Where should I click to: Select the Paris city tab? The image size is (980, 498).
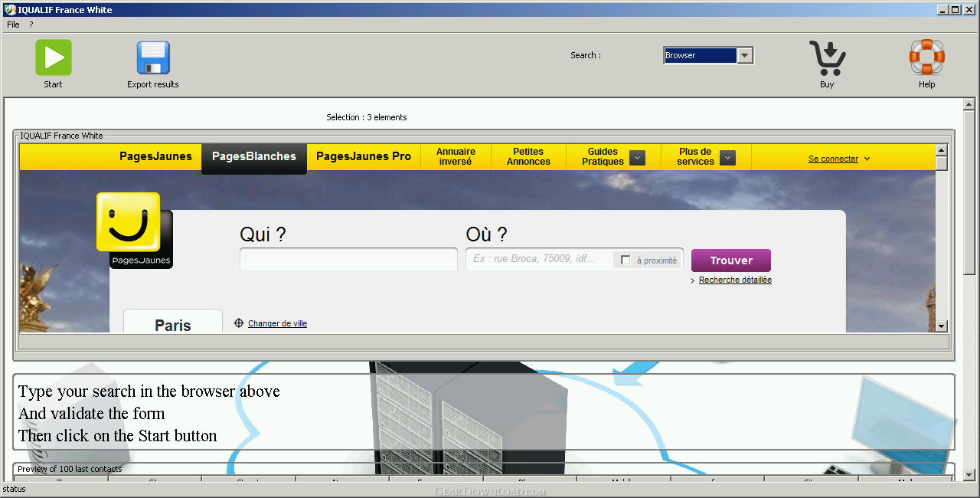coord(173,322)
